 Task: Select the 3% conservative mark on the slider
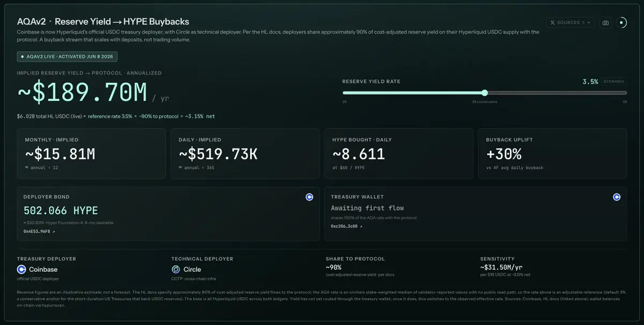coord(485,102)
